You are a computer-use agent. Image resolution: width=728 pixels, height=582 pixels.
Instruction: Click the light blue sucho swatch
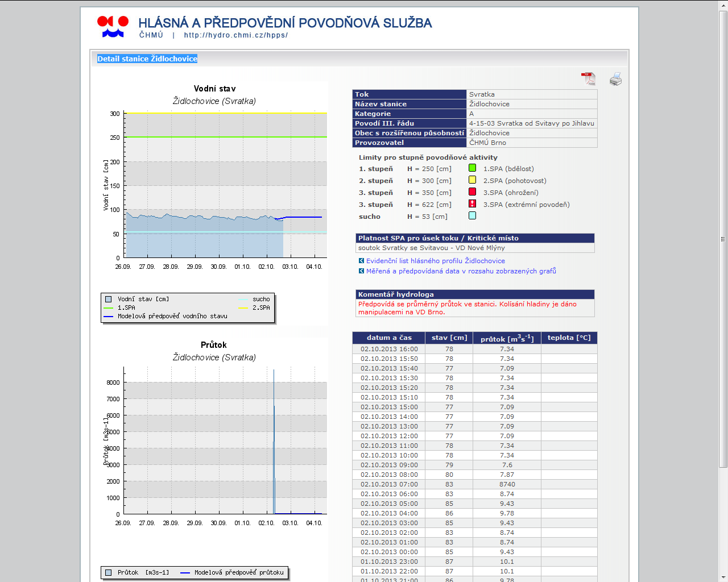[472, 215]
